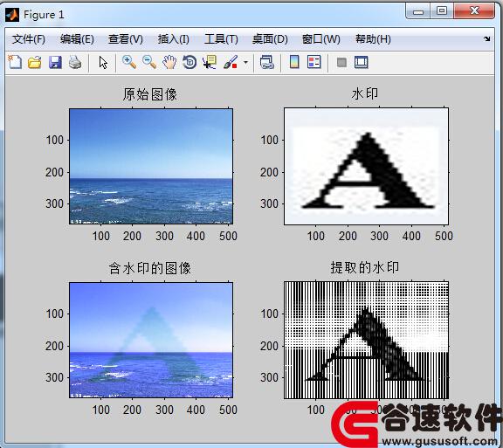The width and height of the screenshot is (503, 448).
Task: Activate the Zoom Out magnifier tool
Action: point(149,62)
